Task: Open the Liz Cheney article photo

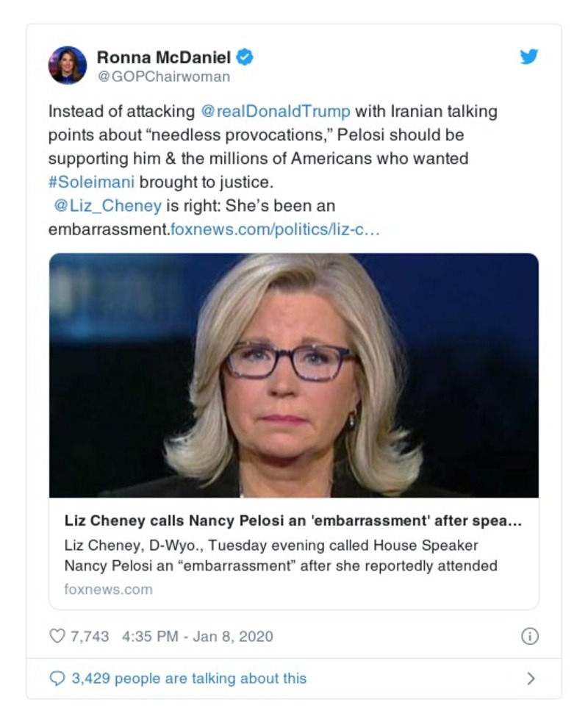Action: point(293,375)
